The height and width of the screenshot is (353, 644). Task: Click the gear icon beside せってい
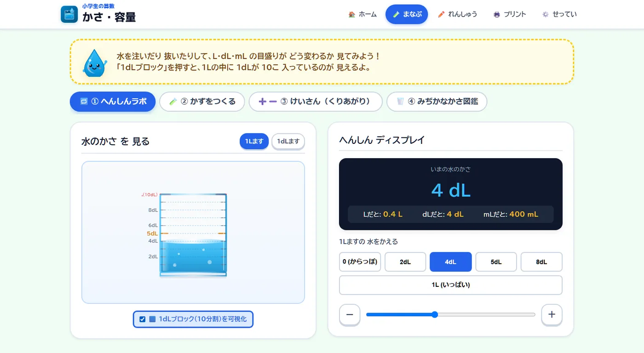[x=546, y=14]
